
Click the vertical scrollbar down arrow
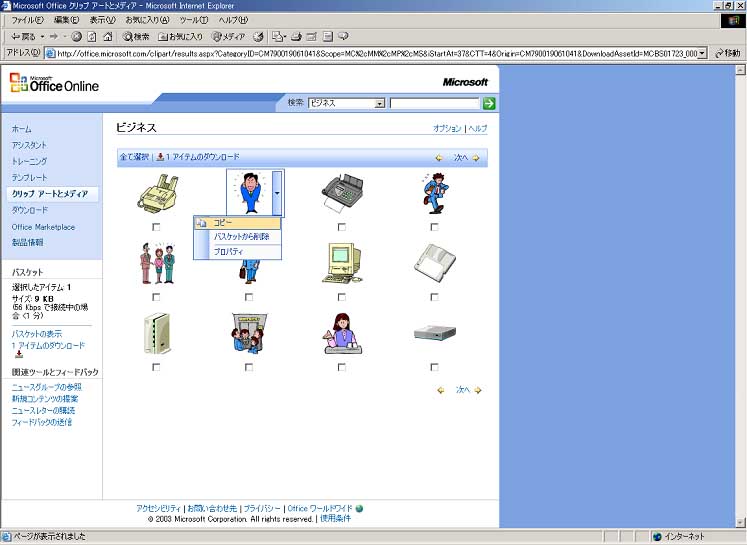coord(740,522)
